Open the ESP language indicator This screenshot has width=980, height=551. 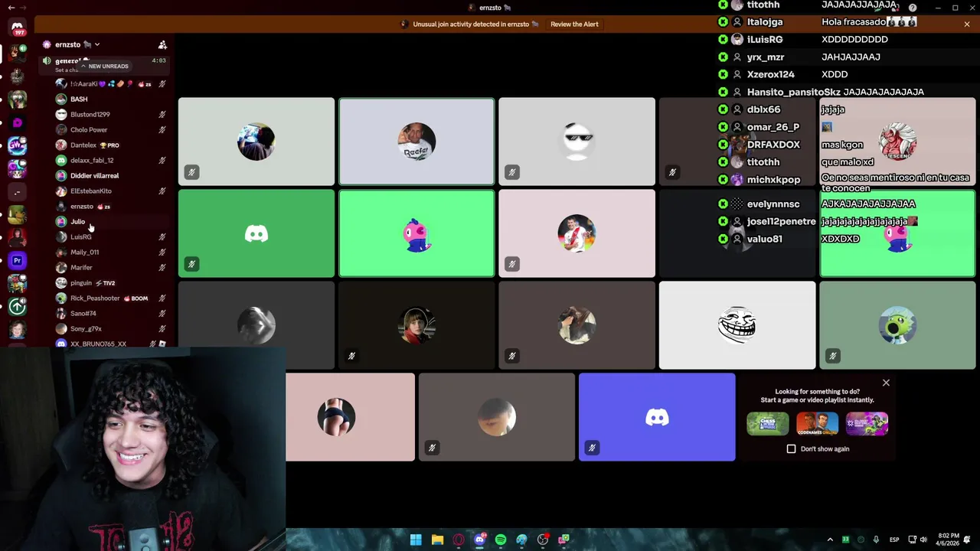point(894,540)
